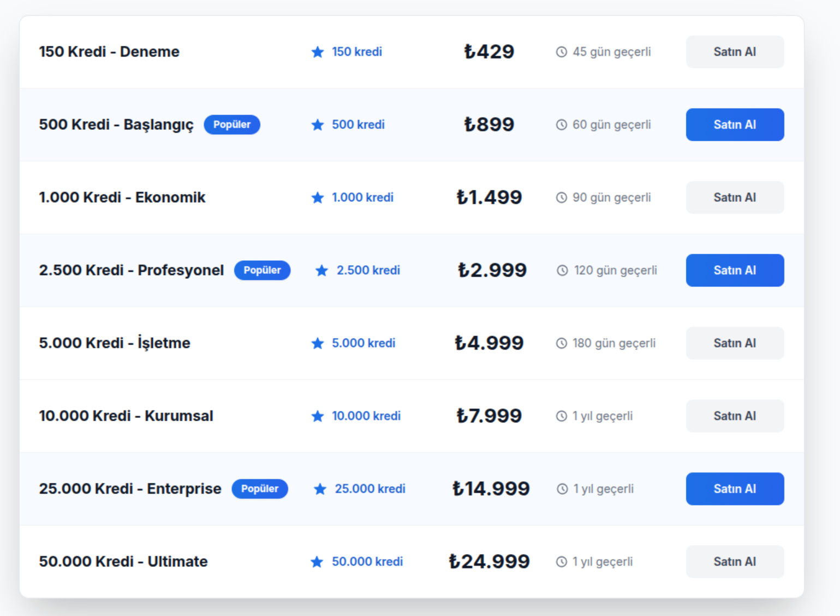
Task: Click the clock icon beside 90 gün geçerli
Action: pos(562,198)
